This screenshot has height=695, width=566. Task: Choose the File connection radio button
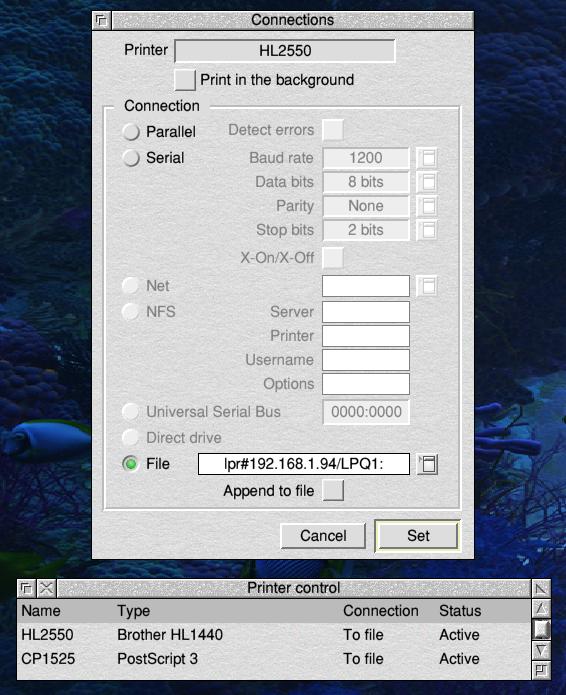click(x=131, y=464)
